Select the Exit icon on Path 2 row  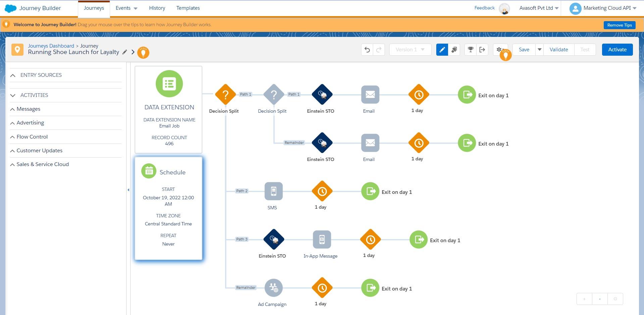[370, 191]
